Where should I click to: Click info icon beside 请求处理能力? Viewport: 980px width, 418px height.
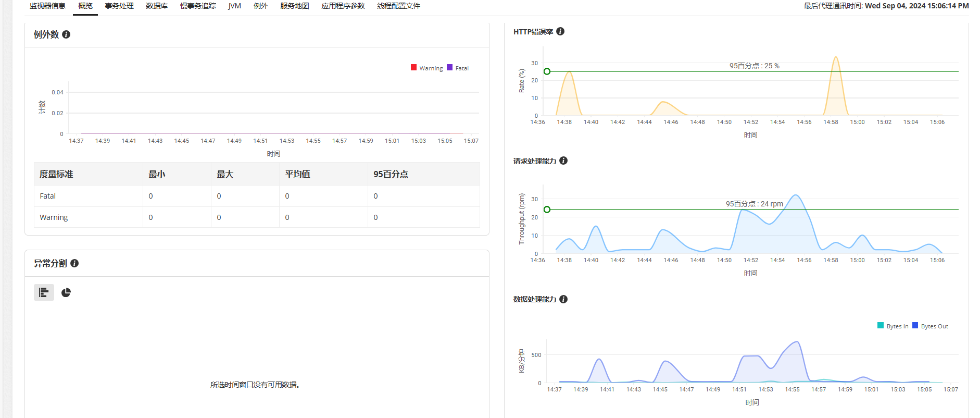point(563,161)
